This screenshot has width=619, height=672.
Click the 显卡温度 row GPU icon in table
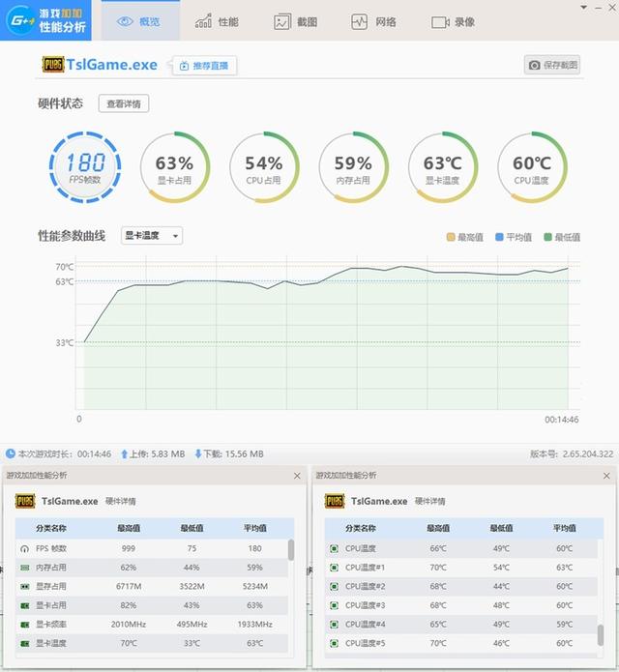(x=25, y=643)
